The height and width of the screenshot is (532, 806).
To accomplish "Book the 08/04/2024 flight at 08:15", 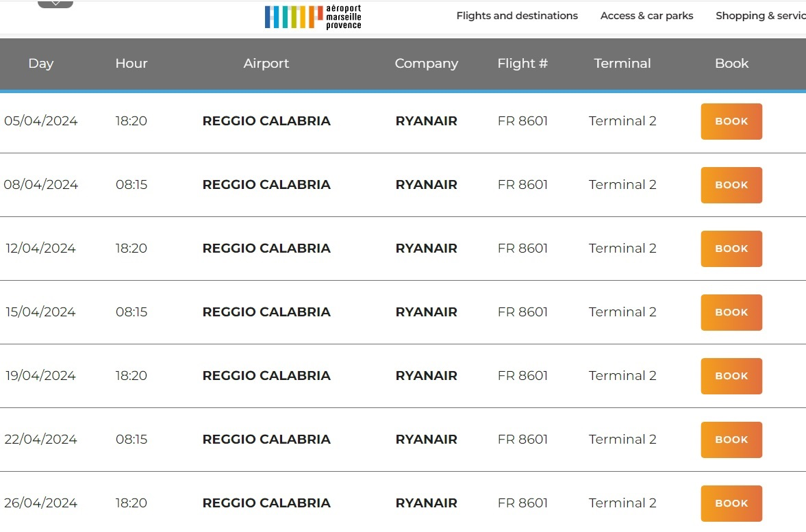I will [x=731, y=185].
